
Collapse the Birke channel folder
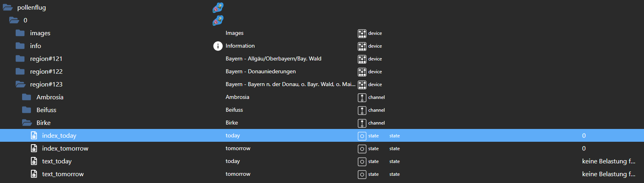pos(26,123)
